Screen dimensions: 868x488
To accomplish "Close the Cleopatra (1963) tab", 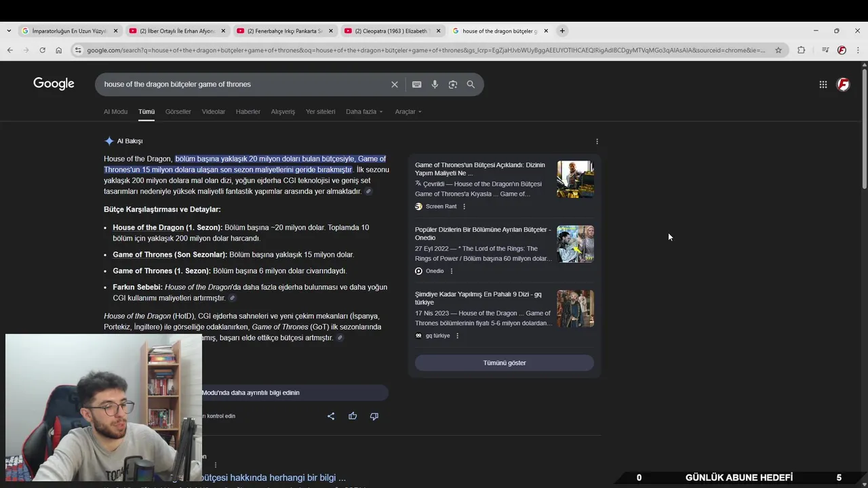I will click(x=439, y=30).
